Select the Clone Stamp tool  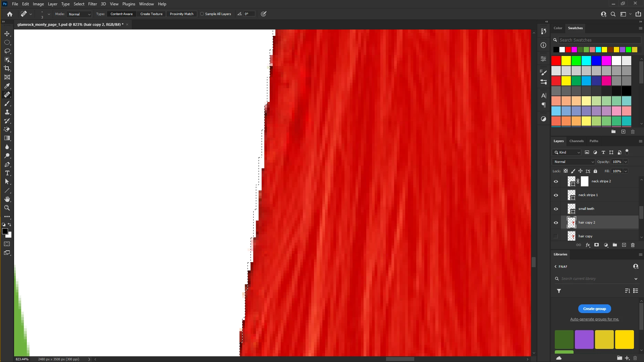click(7, 112)
